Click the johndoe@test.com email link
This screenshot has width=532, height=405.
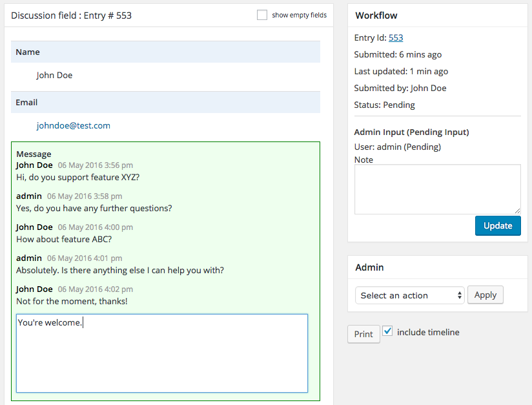click(73, 126)
